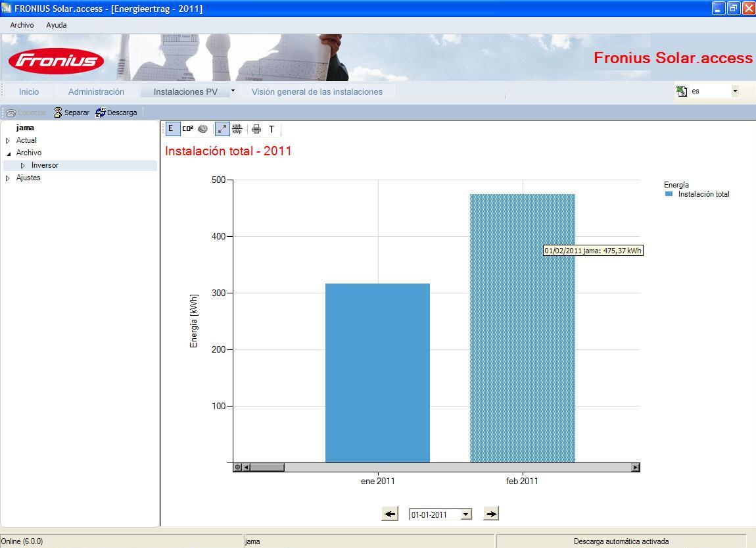Screen dimensions: 756x548
Task: Open Visión general de las instalaciones
Action: tap(317, 91)
